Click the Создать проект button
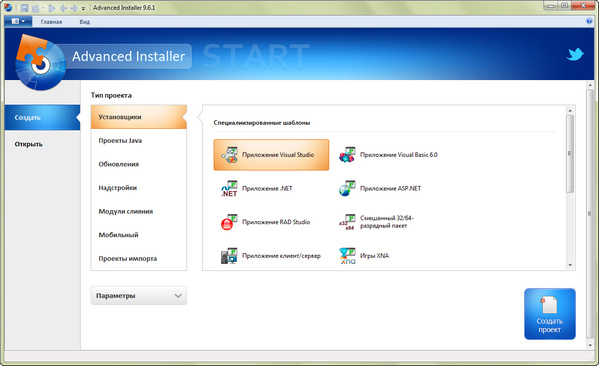This screenshot has height=366, width=599. tap(550, 314)
